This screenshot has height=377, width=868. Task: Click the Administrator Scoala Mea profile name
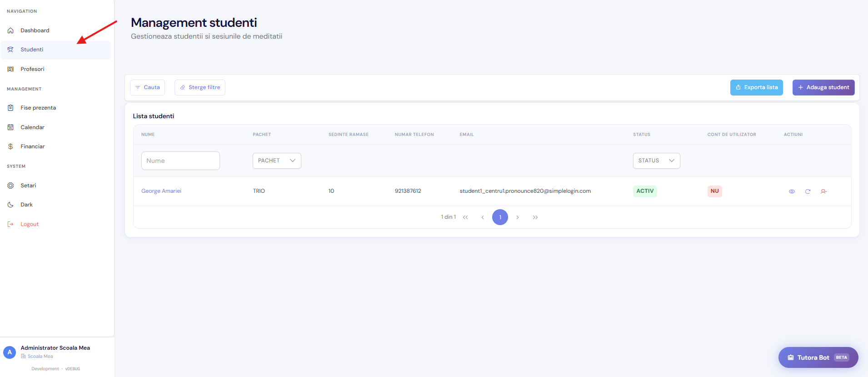pos(55,348)
